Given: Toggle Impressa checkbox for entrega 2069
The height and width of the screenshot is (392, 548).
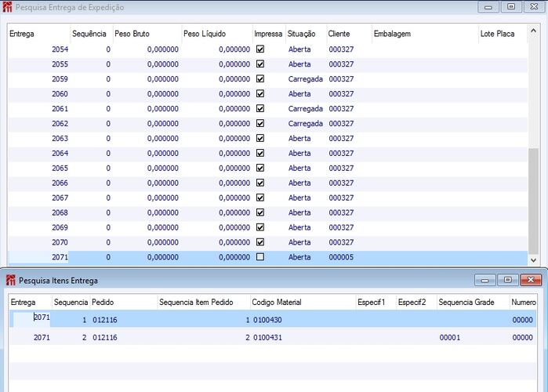Looking at the screenshot, I should 260,227.
